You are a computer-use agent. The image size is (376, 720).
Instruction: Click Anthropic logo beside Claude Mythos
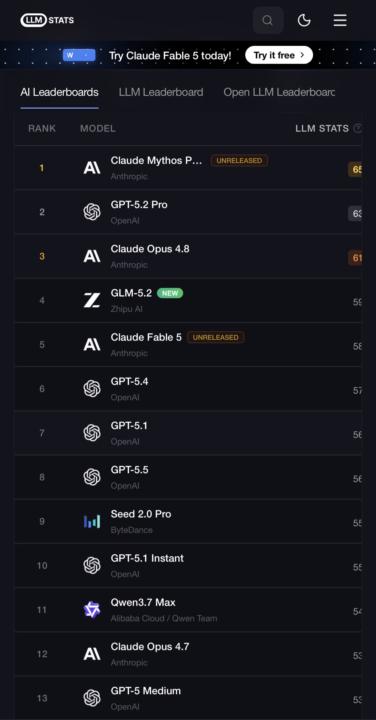[x=92, y=168]
